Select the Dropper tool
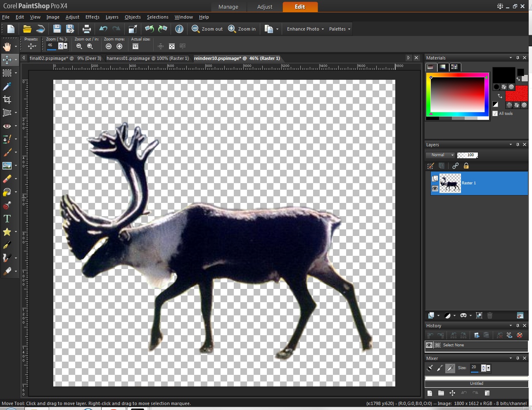The width and height of the screenshot is (532, 410). click(7, 86)
